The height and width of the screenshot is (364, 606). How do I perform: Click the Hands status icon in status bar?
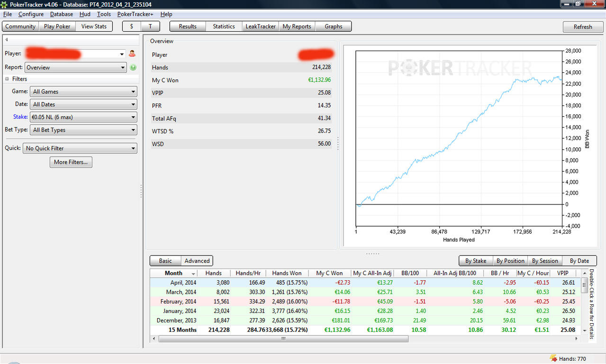click(553, 359)
